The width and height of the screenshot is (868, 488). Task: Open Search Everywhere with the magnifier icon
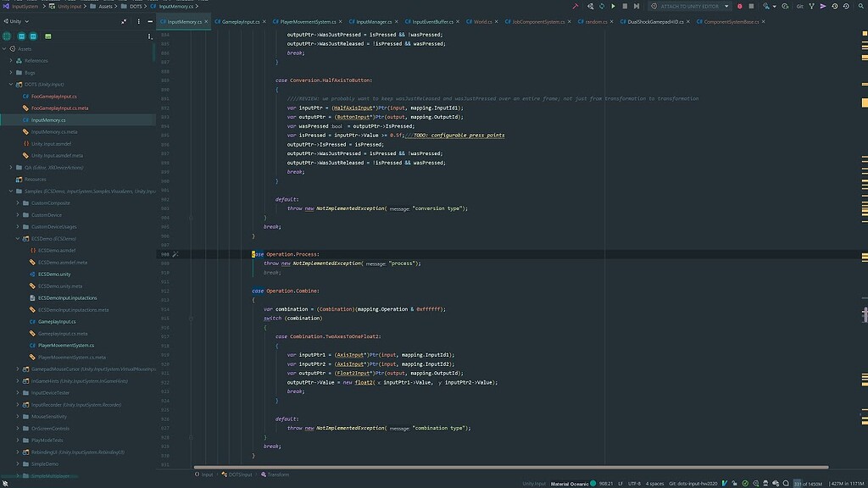tap(859, 5)
